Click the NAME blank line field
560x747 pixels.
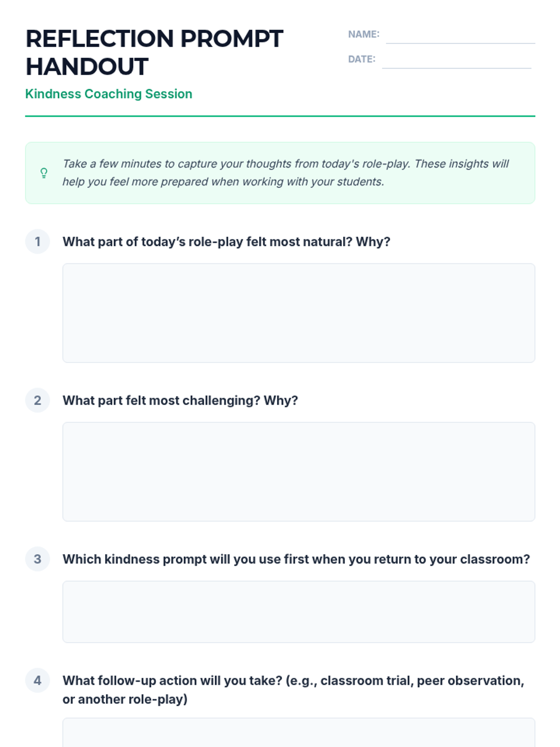(460, 36)
